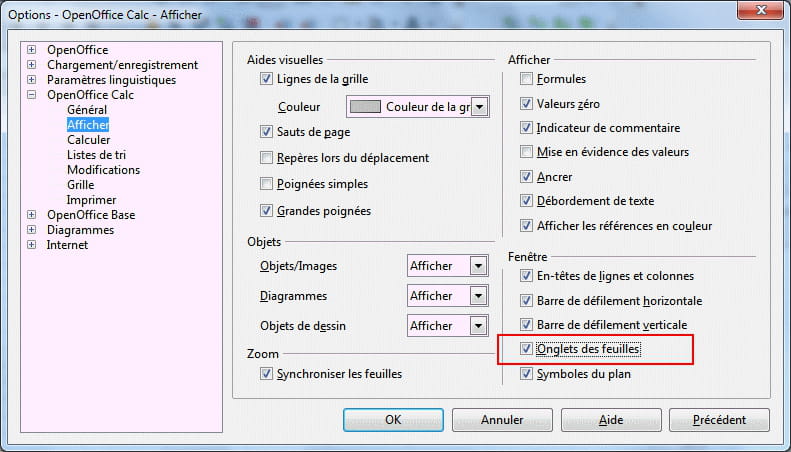Open the grid Couleur dropdown
The width and height of the screenshot is (791, 452).
click(480, 107)
